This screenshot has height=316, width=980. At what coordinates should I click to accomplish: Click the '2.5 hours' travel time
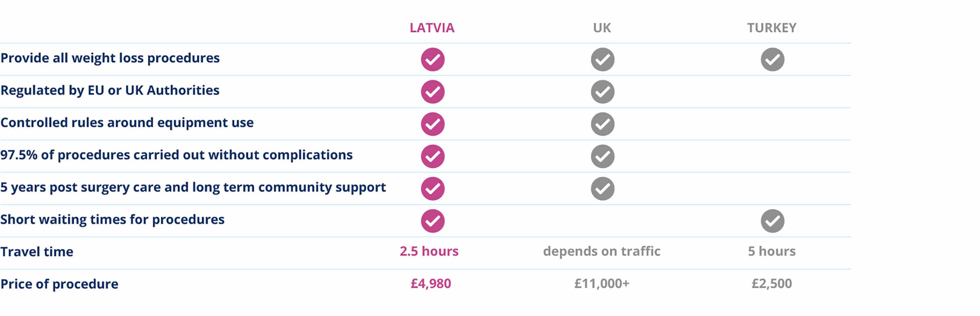pyautogui.click(x=429, y=251)
